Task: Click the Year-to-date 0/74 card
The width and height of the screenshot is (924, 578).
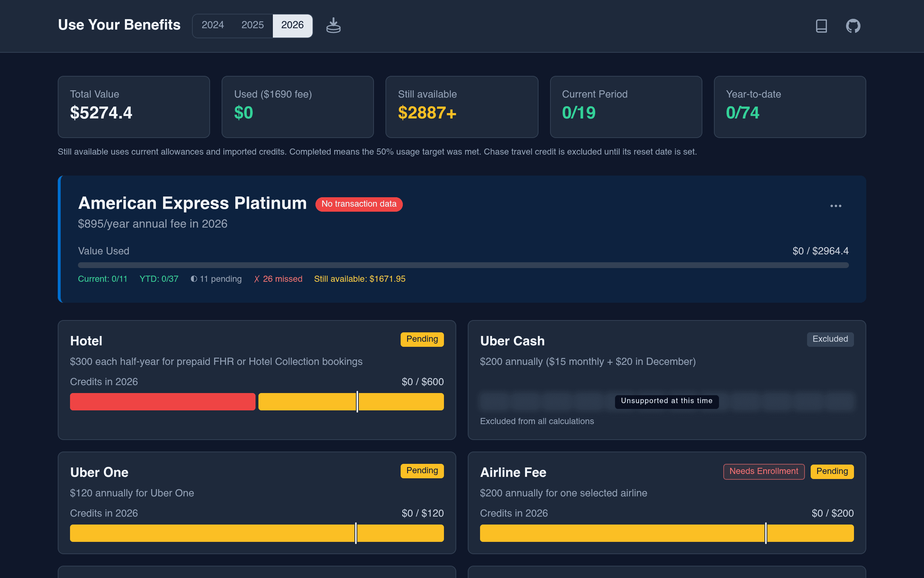Action: point(790,107)
